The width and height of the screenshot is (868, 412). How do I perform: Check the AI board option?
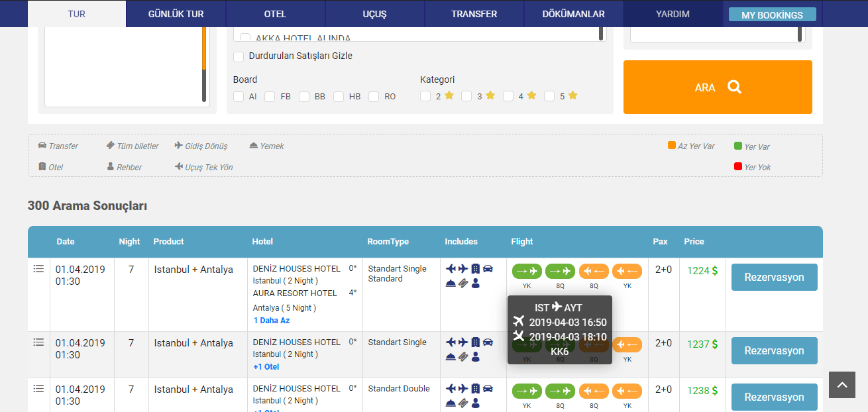click(x=239, y=97)
